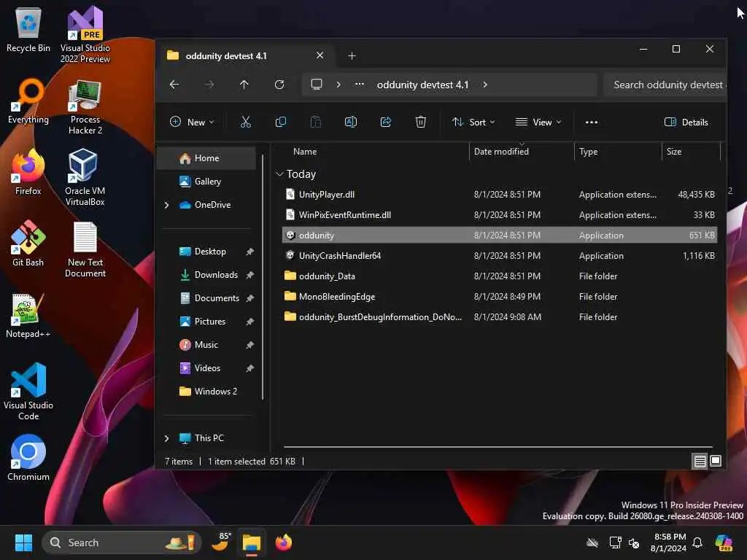Image resolution: width=747 pixels, height=560 pixels.
Task: Click the Cut scissors icon in toolbar
Action: (245, 122)
